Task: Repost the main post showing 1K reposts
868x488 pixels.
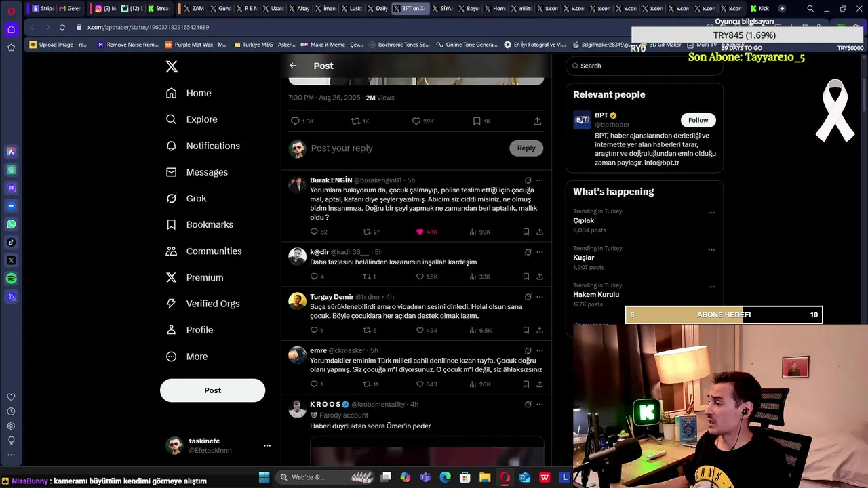Action: [x=359, y=121]
